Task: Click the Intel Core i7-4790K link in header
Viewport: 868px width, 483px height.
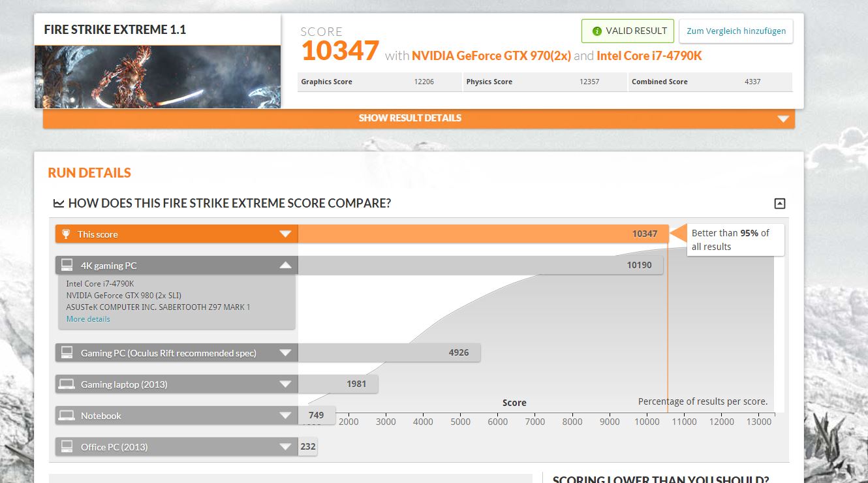Action: pos(649,56)
